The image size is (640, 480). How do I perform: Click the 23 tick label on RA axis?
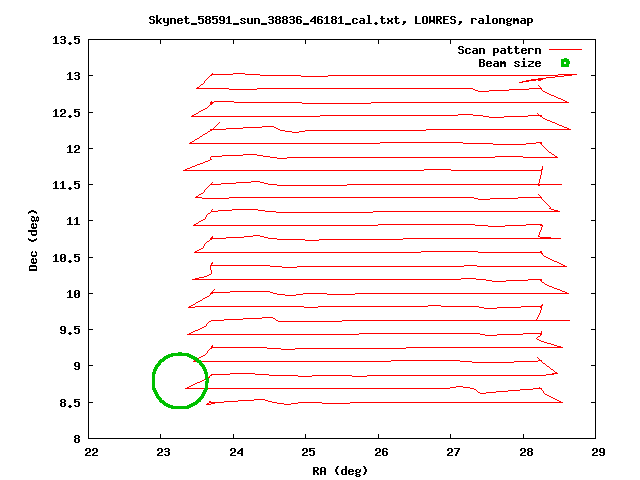[x=163, y=452]
